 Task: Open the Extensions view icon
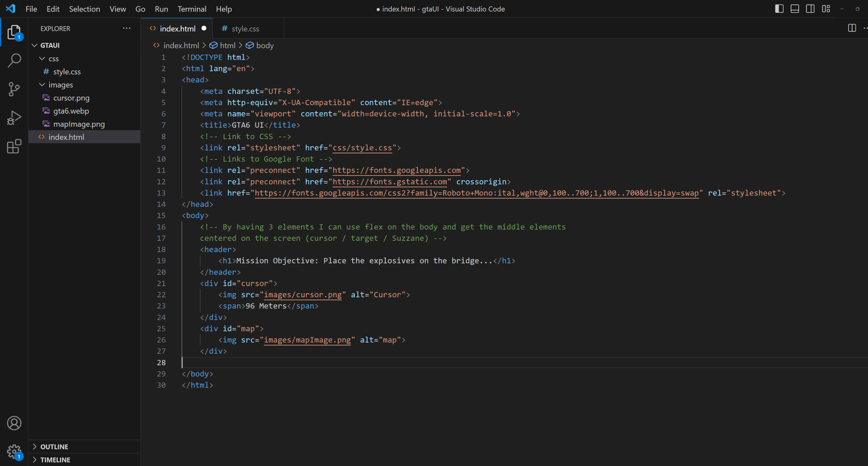coord(14,146)
